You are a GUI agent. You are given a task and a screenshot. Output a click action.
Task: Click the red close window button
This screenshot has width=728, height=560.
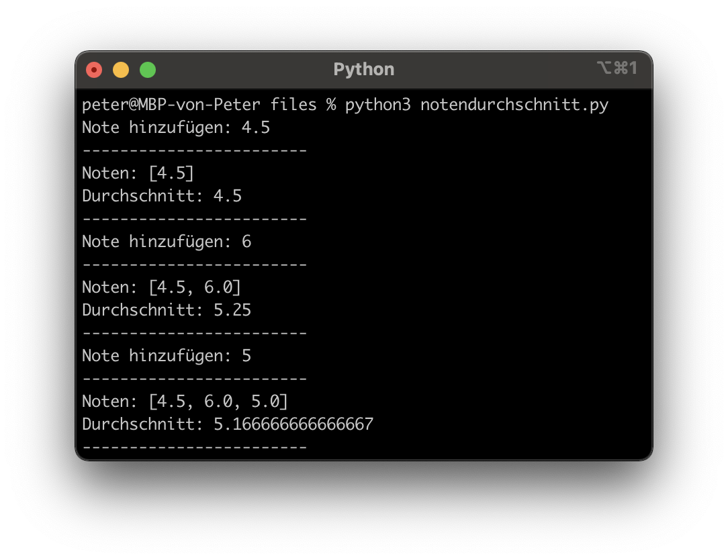point(94,70)
